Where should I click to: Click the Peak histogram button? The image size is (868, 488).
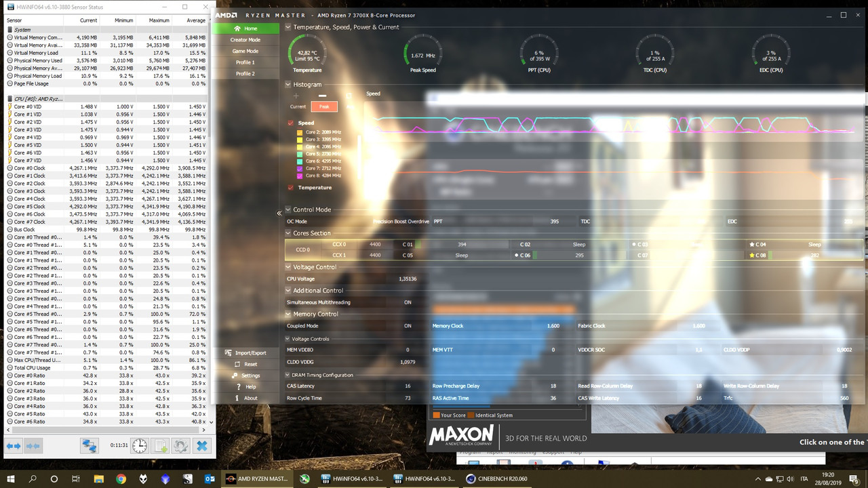(x=324, y=106)
